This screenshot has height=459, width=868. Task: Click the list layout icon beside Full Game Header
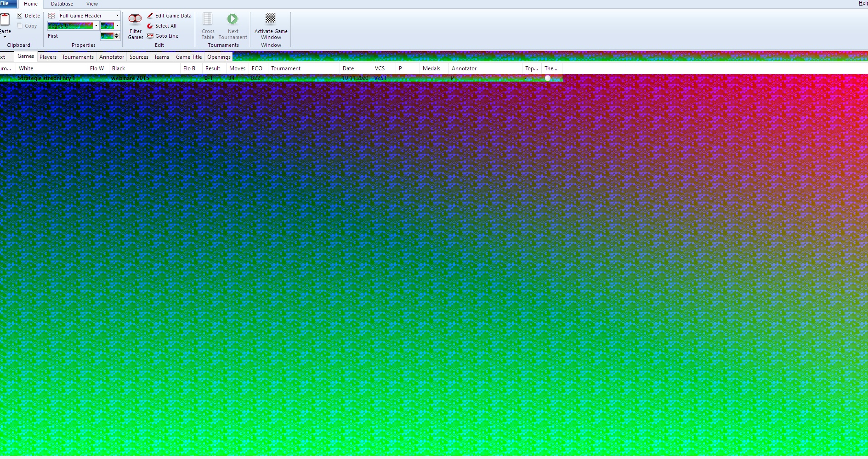point(51,16)
